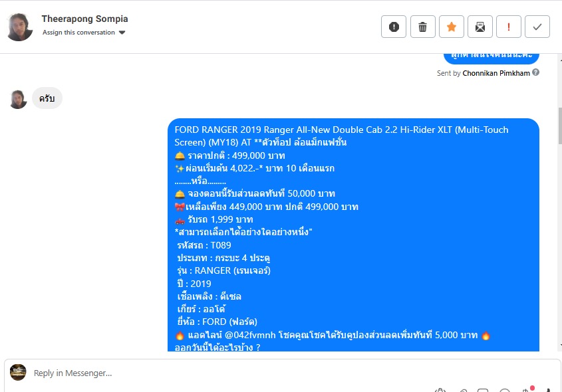
Task: Delete conversation with trash icon
Action: pos(422,27)
